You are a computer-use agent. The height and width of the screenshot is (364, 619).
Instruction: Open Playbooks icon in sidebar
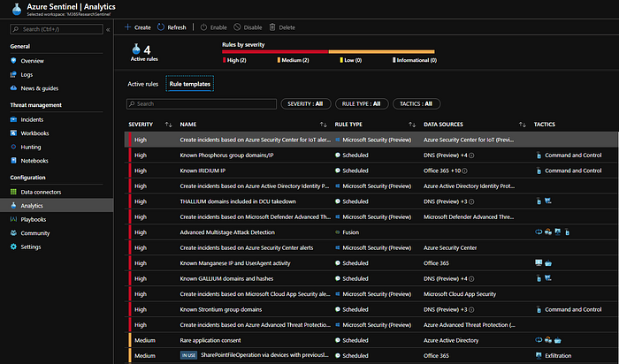click(13, 219)
